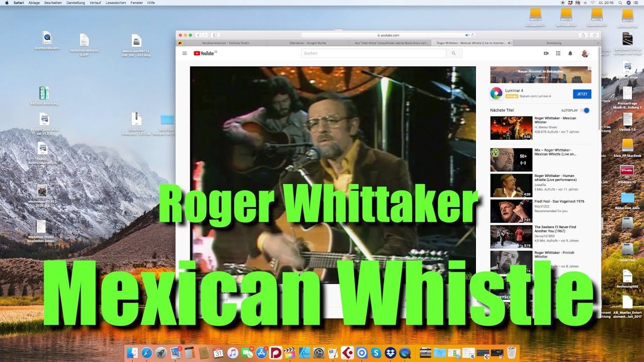The width and height of the screenshot is (644, 362).
Task: Open new tab with plus button
Action: point(598,43)
